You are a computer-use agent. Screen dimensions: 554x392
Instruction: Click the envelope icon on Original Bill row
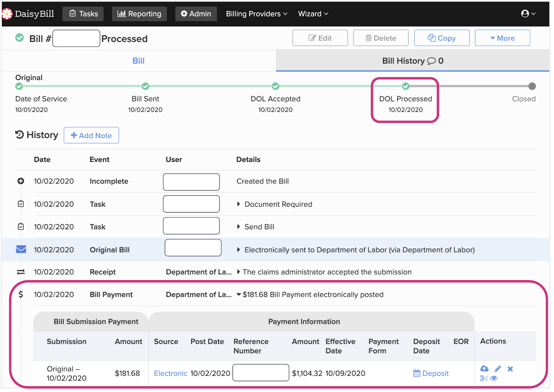click(21, 249)
